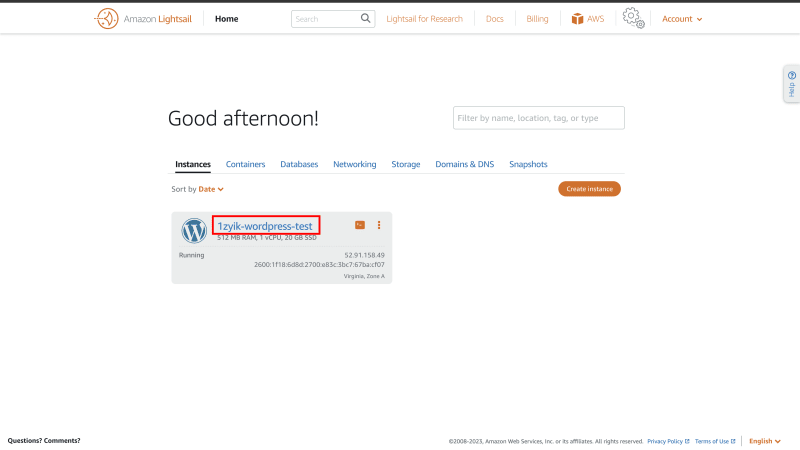Click the Amazon Lightsail logo icon
This screenshot has width=800, height=450.
tap(106, 19)
